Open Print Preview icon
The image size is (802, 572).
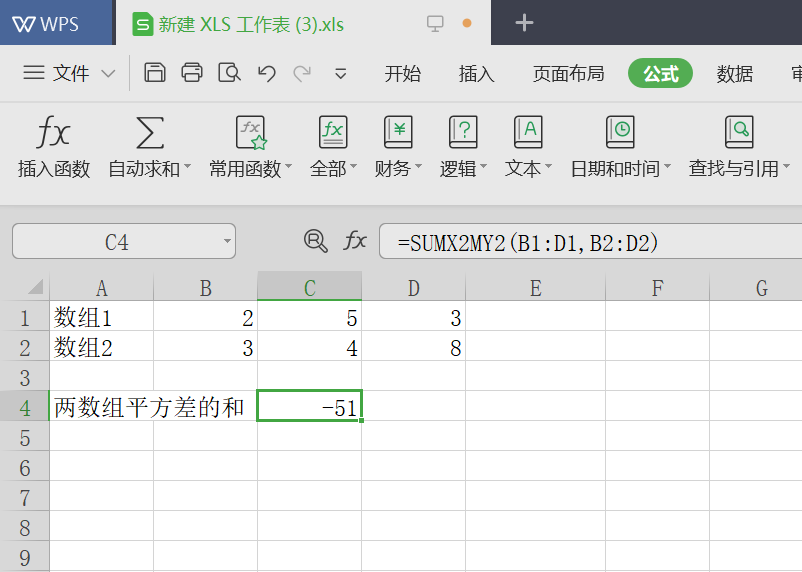pos(229,73)
